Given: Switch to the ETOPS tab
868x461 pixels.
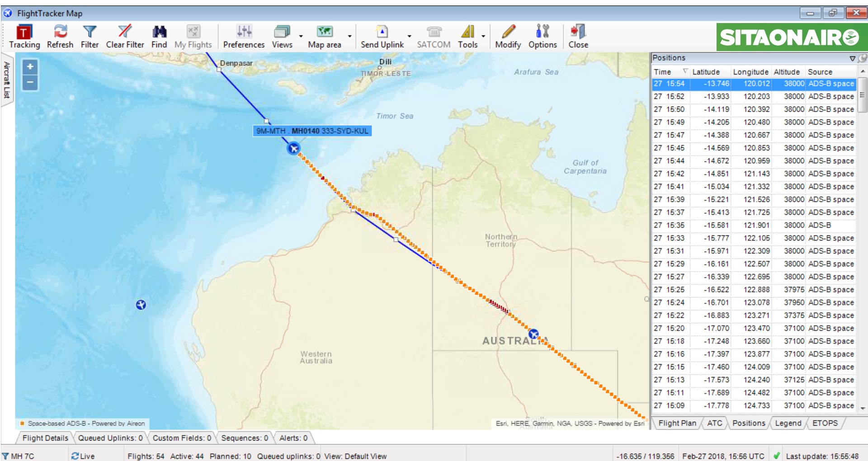Looking at the screenshot, I should tap(825, 423).
